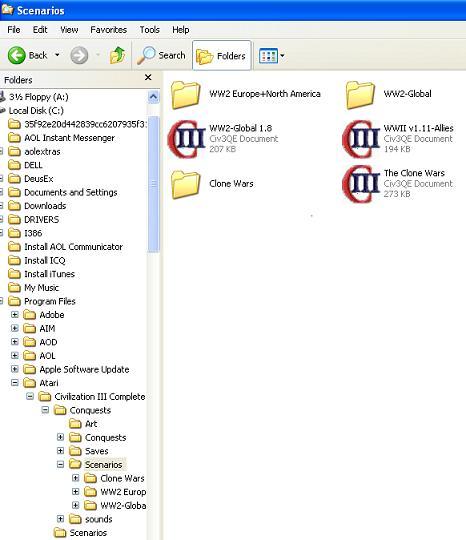Click the Program Files folder icon
The height and width of the screenshot is (540, 466).
tap(14, 301)
